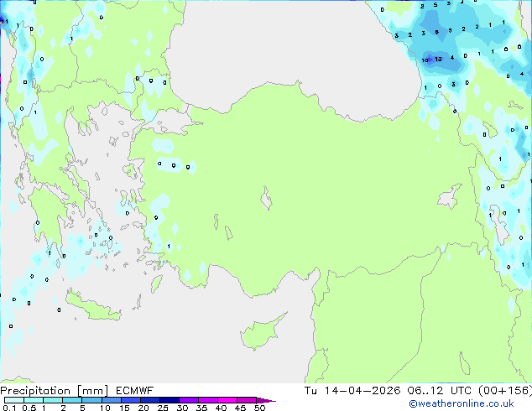Click the '40' legend scale label
The height and width of the screenshot is (411, 532).
coord(221,408)
